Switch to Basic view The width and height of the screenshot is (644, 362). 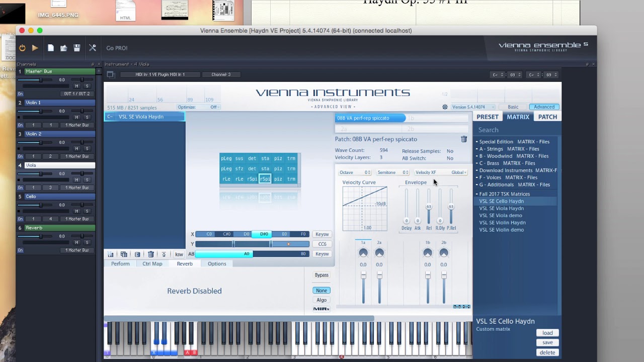point(513,107)
